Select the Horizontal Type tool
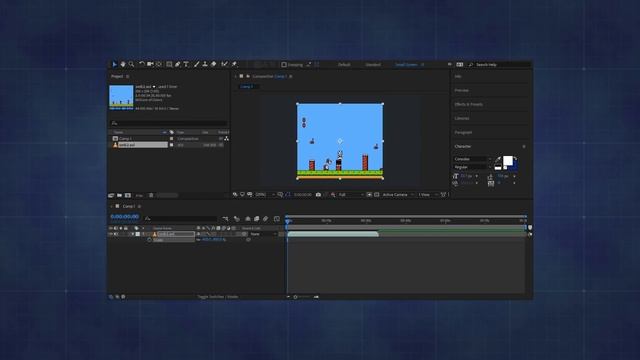Screen dimensions: 640x360 tap(186, 64)
